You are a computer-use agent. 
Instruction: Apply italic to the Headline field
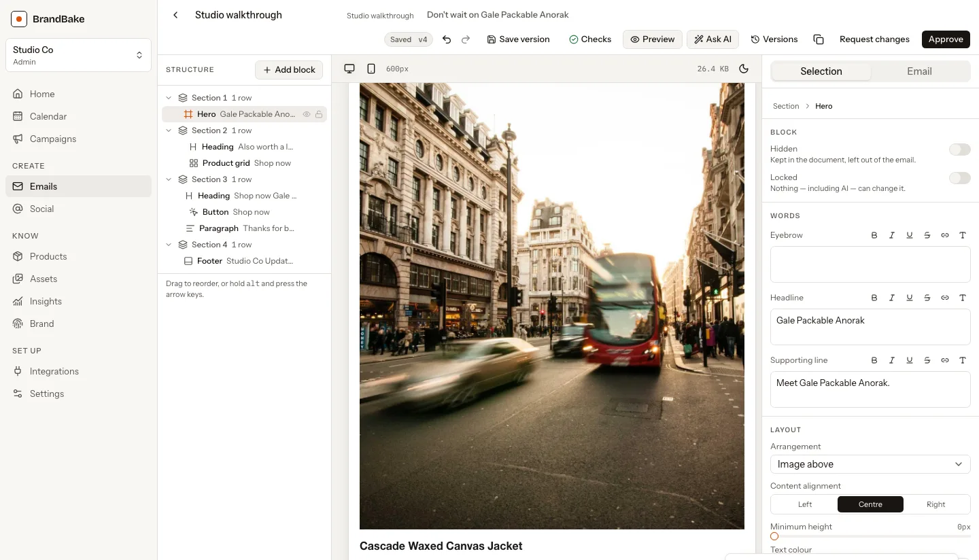[x=892, y=298]
